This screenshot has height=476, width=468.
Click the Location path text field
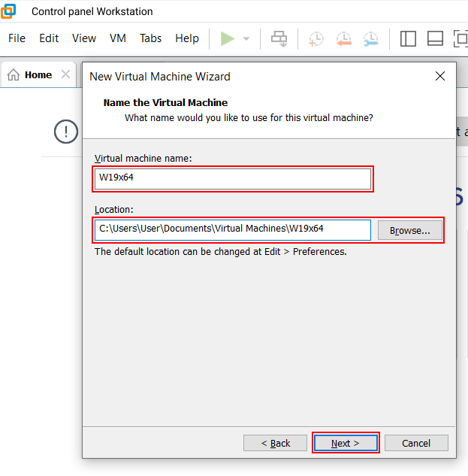232,229
